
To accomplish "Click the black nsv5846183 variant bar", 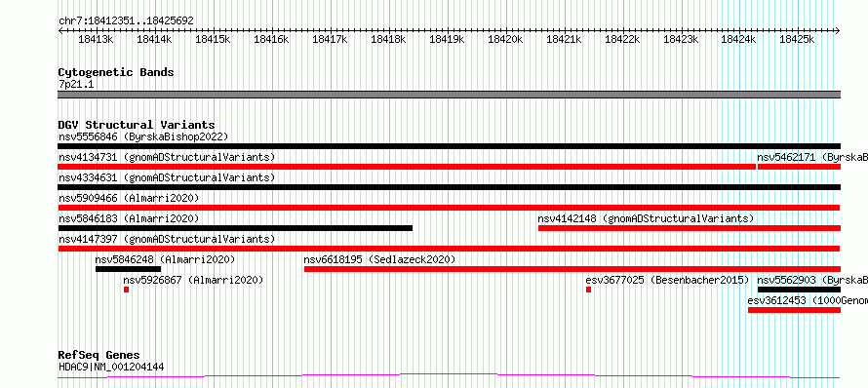I will (x=235, y=228).
